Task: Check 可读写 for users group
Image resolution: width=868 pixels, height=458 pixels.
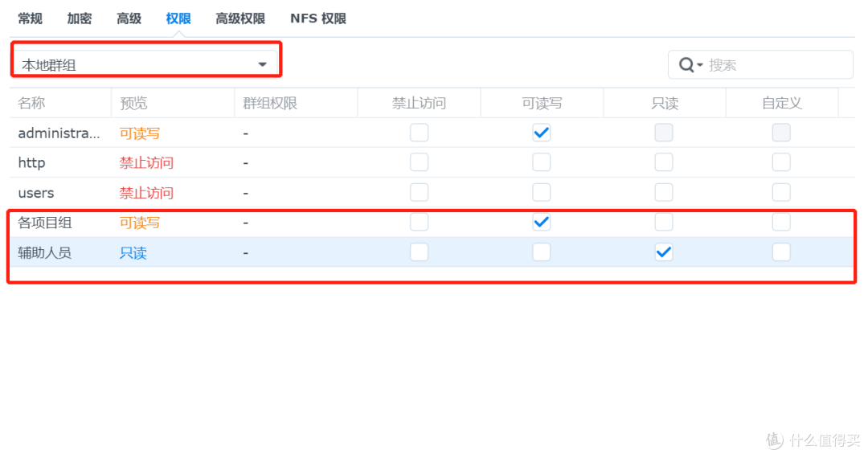Action: [542, 193]
